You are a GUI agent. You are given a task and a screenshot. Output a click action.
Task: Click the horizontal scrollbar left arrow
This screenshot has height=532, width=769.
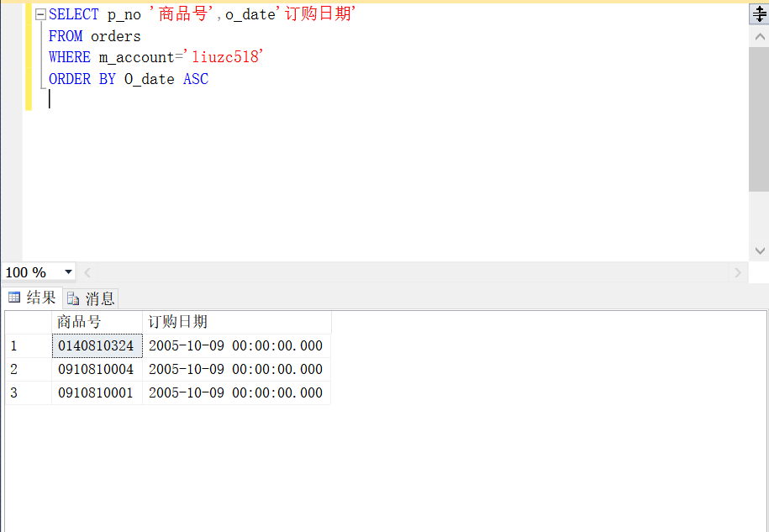tap(87, 272)
